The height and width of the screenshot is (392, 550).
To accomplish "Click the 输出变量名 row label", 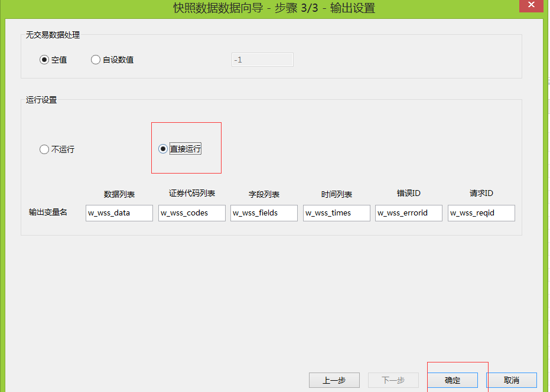I will pos(48,212).
